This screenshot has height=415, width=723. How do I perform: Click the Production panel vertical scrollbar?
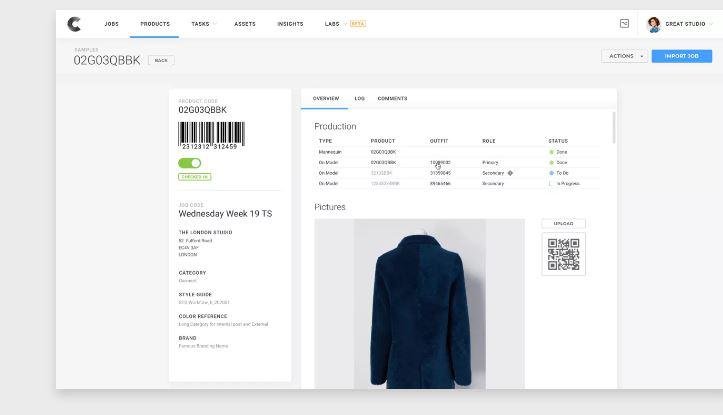(613, 128)
